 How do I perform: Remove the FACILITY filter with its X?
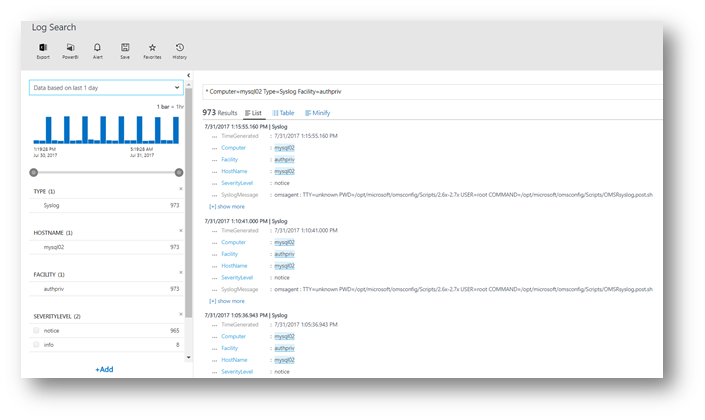pyautogui.click(x=181, y=273)
